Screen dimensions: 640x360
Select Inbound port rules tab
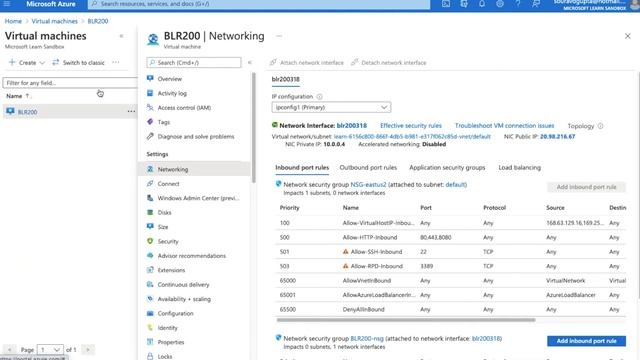pyautogui.click(x=302, y=167)
